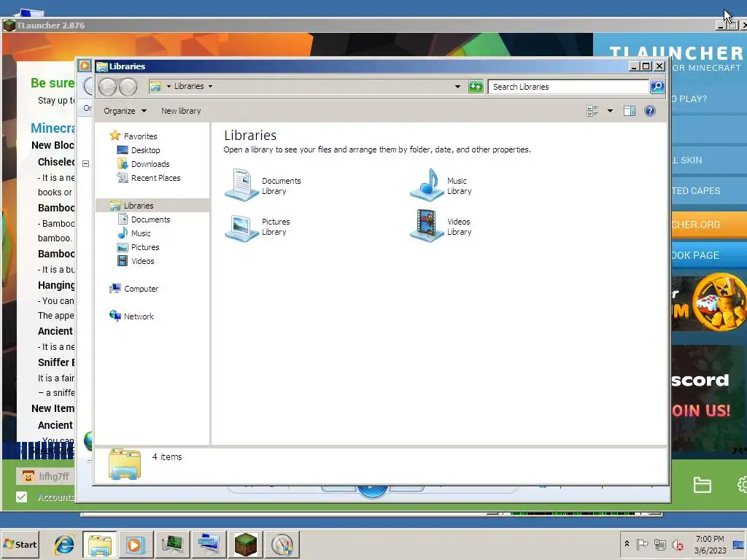Click the 4 items status text
This screenshot has height=560, width=747.
(167, 456)
